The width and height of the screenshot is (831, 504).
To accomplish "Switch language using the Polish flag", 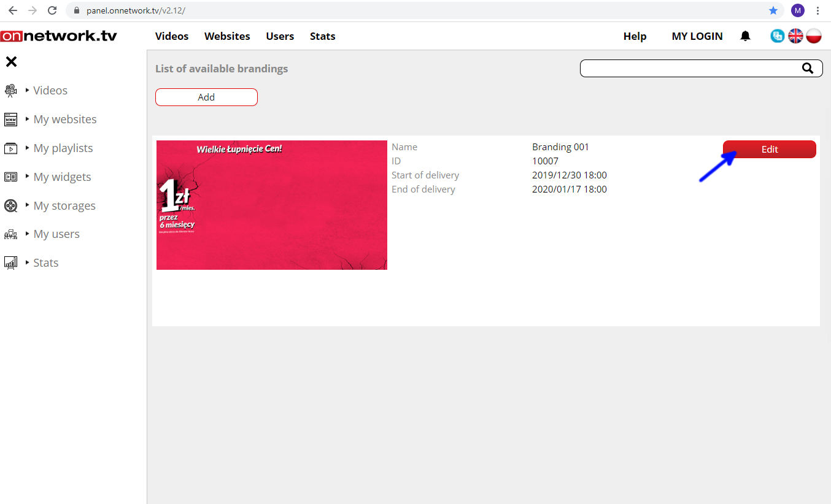I will pos(814,36).
